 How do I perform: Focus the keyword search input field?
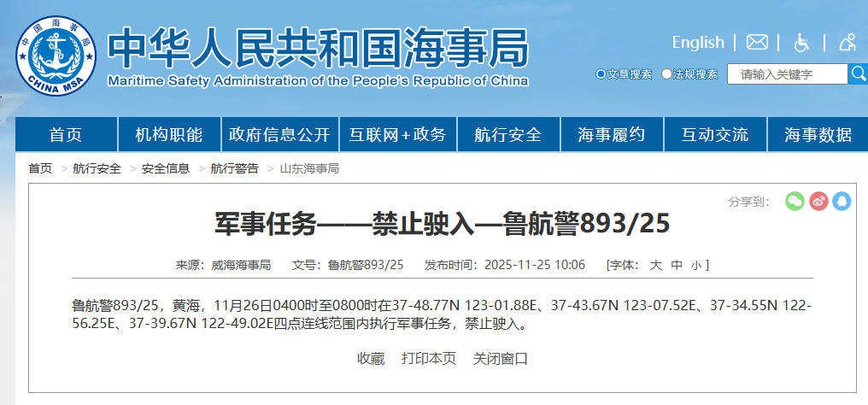[787, 74]
